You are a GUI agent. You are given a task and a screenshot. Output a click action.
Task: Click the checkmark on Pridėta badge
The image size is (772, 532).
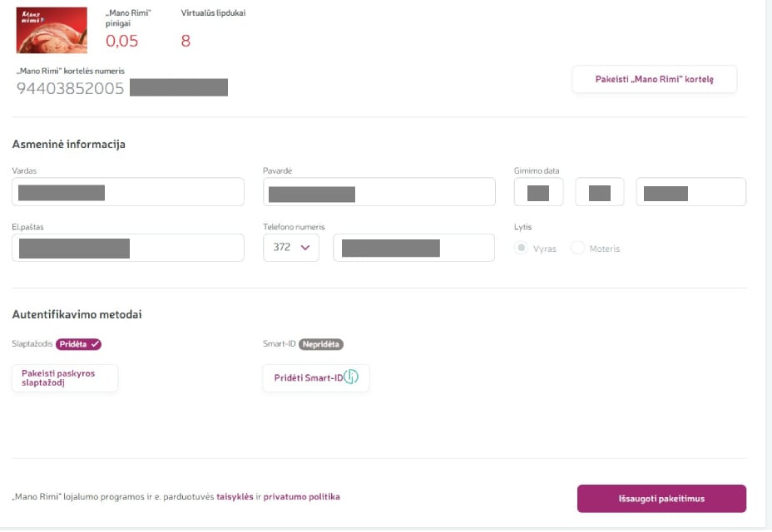[x=96, y=344]
